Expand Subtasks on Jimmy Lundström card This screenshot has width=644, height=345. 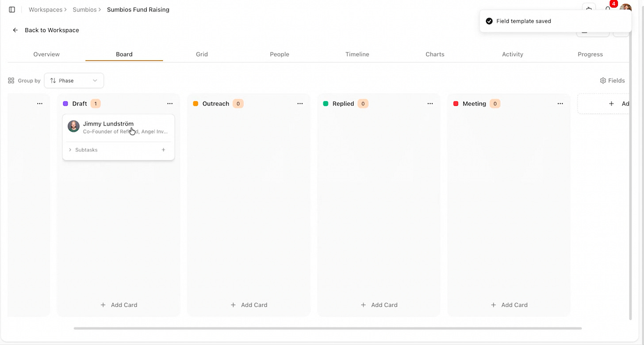pos(83,150)
